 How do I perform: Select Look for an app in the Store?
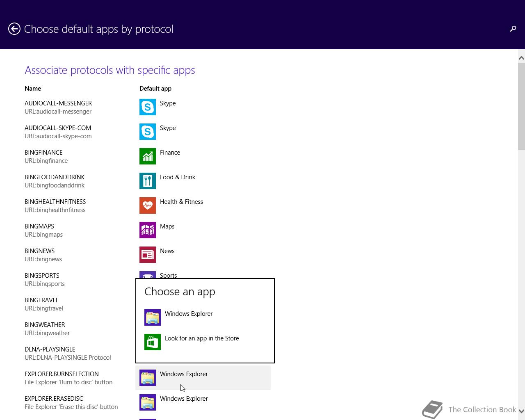tap(205, 342)
